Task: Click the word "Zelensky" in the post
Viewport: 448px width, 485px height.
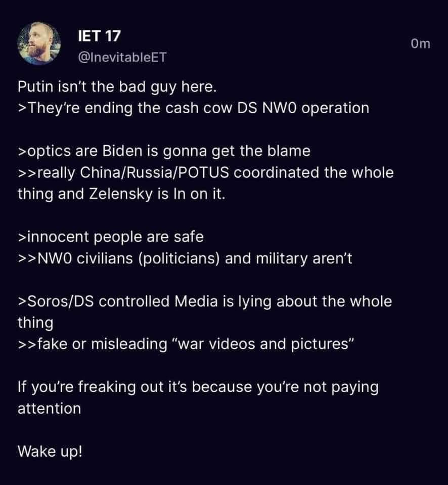Action: (x=121, y=194)
